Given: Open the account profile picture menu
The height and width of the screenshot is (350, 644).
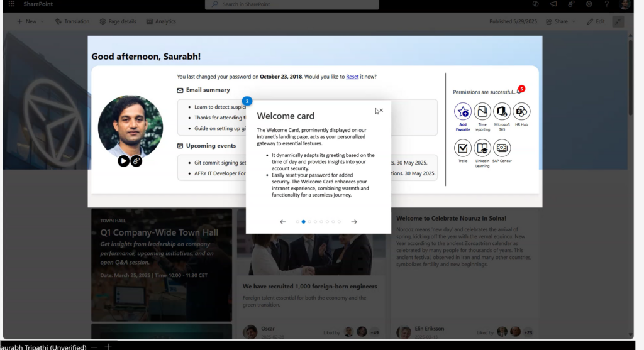Looking at the screenshot, I should coord(625,4).
